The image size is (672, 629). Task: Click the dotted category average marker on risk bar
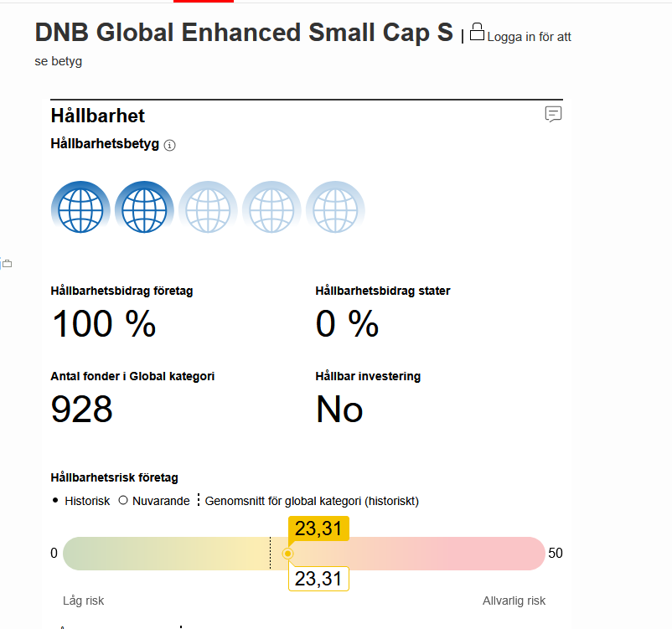click(270, 553)
